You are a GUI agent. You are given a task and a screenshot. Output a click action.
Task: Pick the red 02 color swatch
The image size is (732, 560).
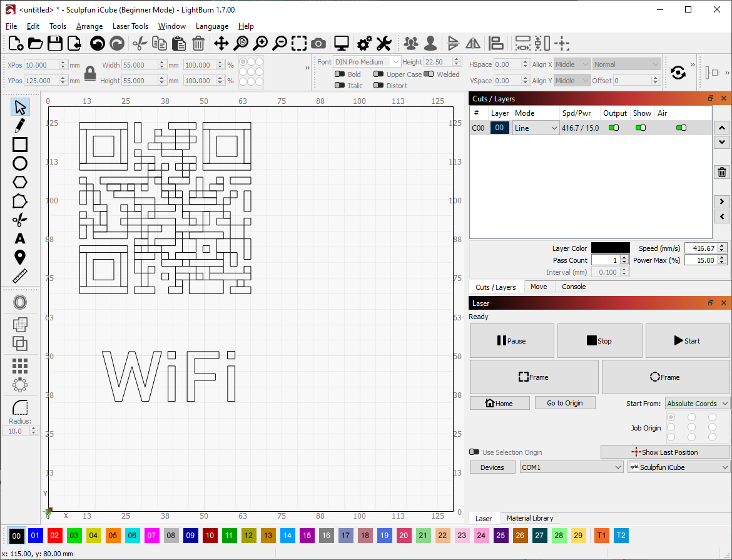(x=54, y=536)
